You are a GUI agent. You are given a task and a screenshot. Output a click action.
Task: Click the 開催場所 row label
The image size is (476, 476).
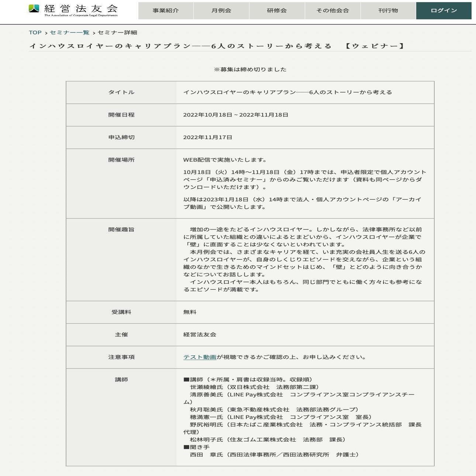coord(121,160)
